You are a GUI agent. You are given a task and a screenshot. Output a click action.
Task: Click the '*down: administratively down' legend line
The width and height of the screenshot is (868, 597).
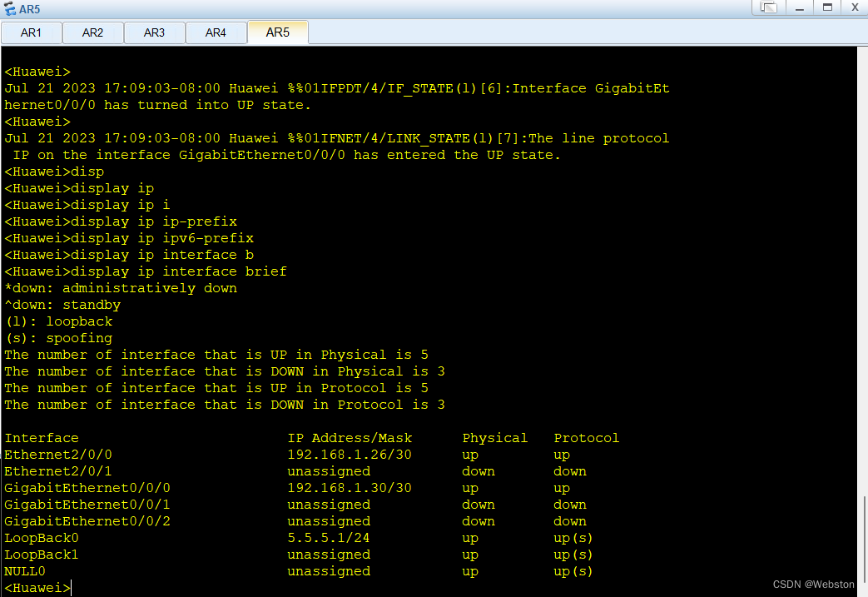point(121,288)
